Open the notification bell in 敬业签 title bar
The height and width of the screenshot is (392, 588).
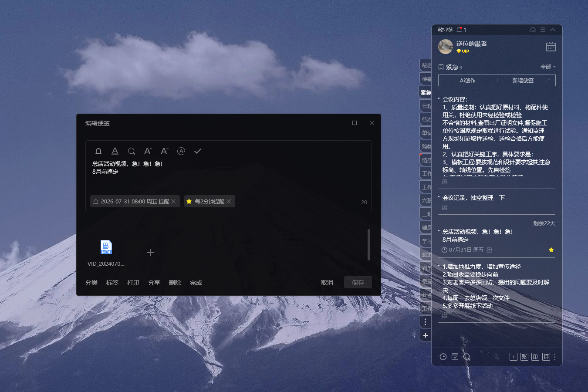coord(460,30)
